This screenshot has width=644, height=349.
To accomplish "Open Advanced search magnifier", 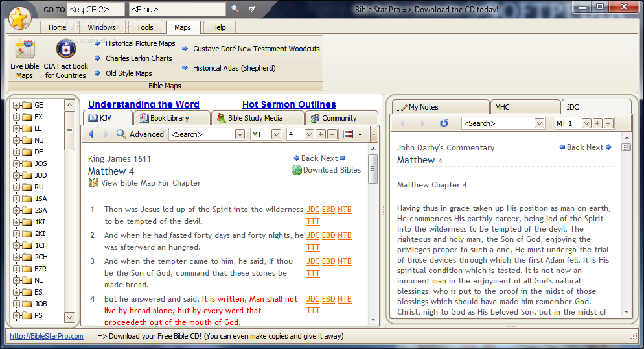I will click(121, 134).
